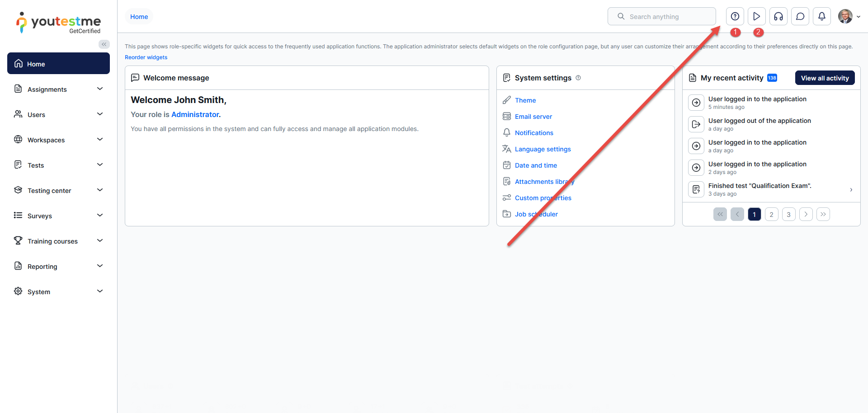Open the chat messages icon

pos(800,17)
